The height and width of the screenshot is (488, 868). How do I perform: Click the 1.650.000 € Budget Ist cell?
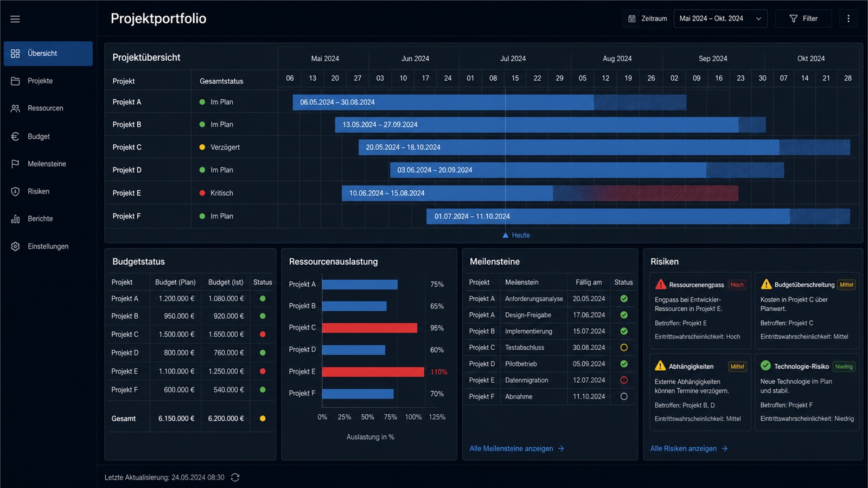pos(226,335)
